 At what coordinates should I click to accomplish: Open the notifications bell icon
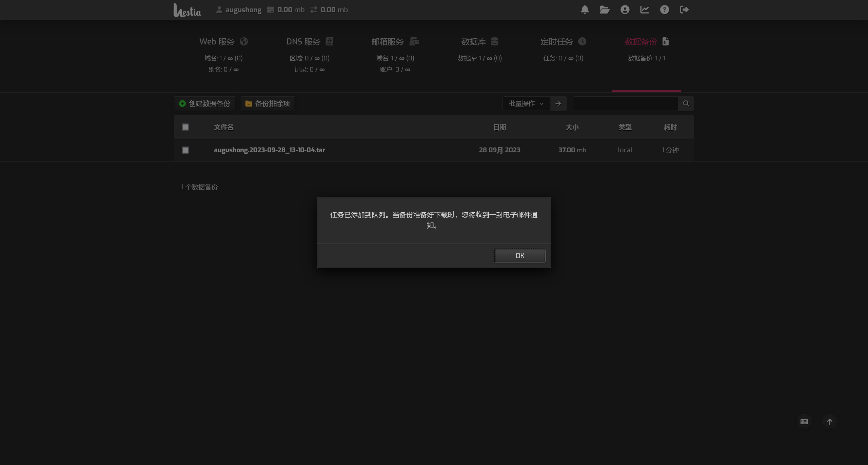585,10
